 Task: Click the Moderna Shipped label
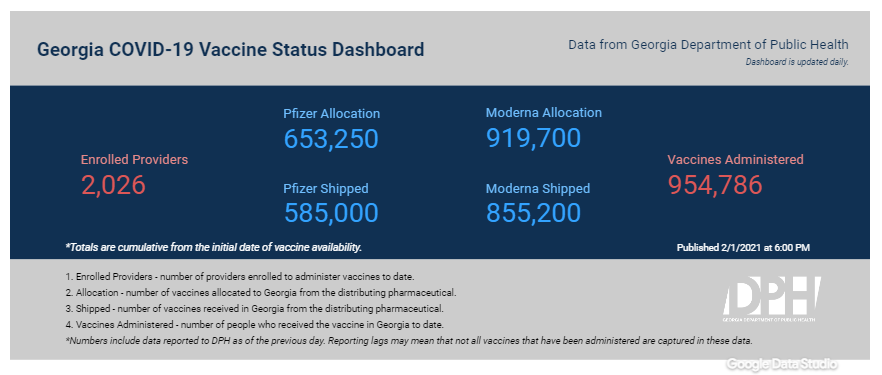(x=538, y=188)
